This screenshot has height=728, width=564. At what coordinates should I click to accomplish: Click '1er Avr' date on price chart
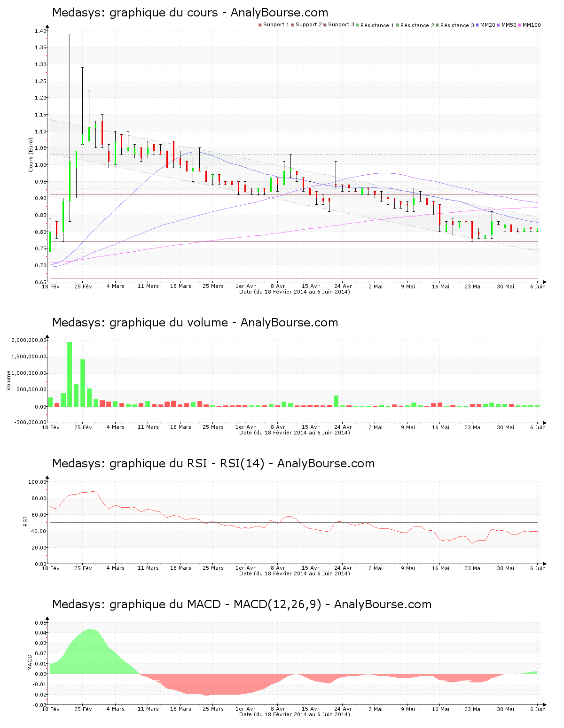coord(245,286)
